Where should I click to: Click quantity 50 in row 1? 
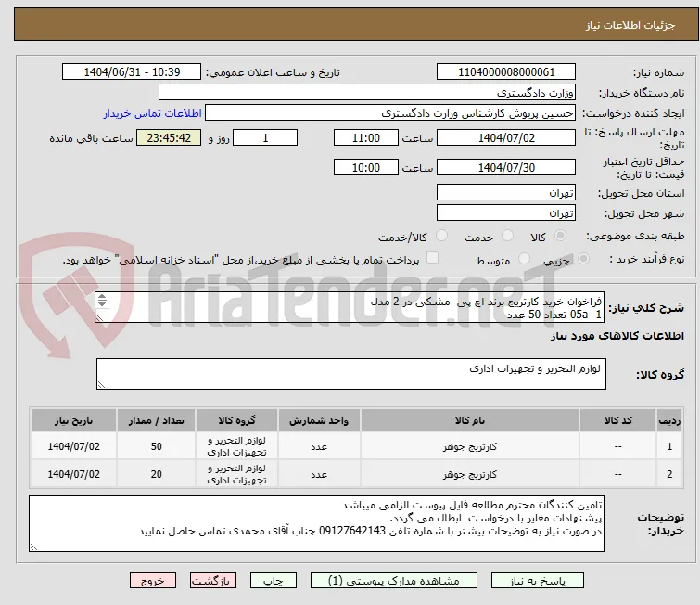[x=157, y=446]
